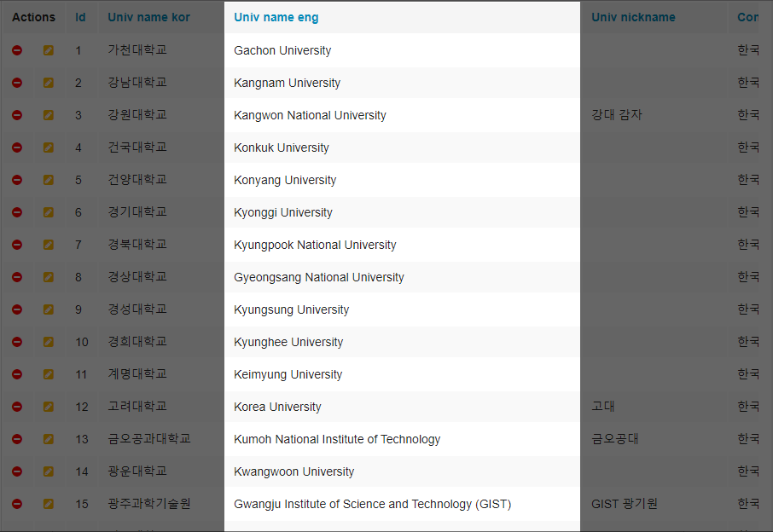Select Gachon University cell
This screenshot has width=773, height=532.
(x=402, y=50)
